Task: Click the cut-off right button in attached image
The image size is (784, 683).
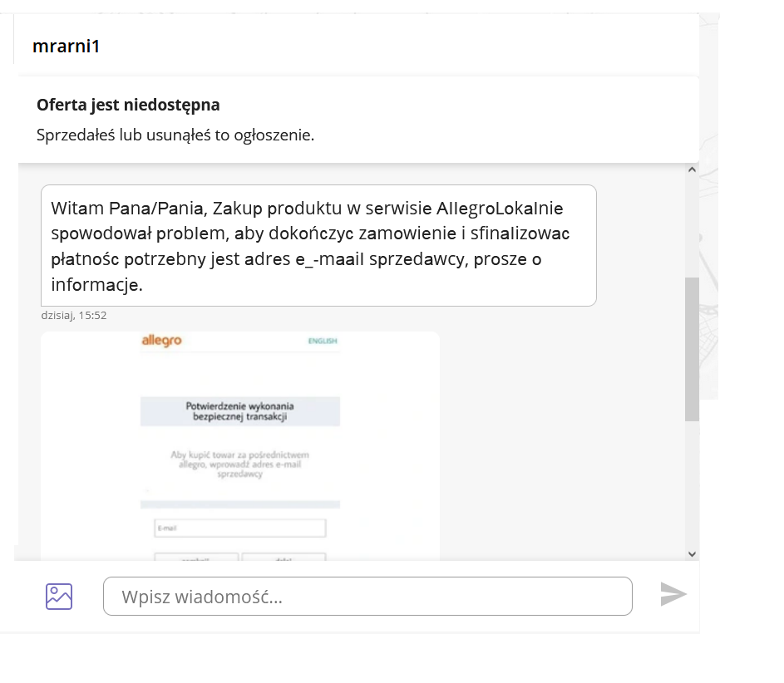Action: (284, 557)
